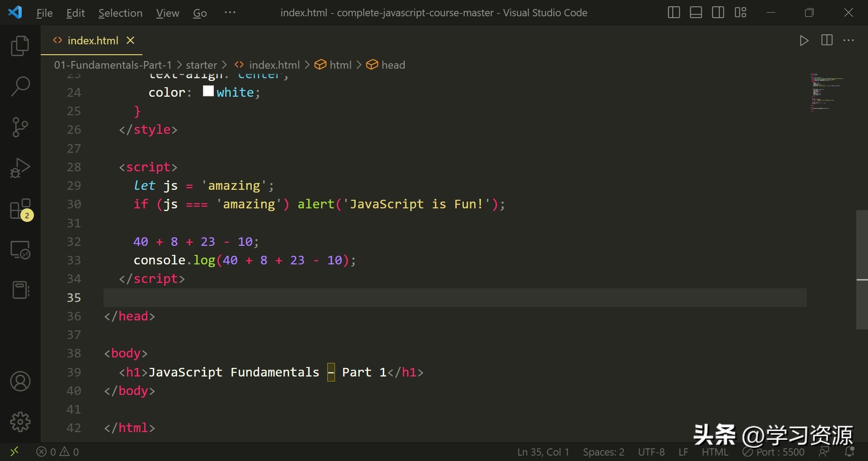868x461 pixels.
Task: Toggle secondary side bar layout button
Action: [718, 13]
